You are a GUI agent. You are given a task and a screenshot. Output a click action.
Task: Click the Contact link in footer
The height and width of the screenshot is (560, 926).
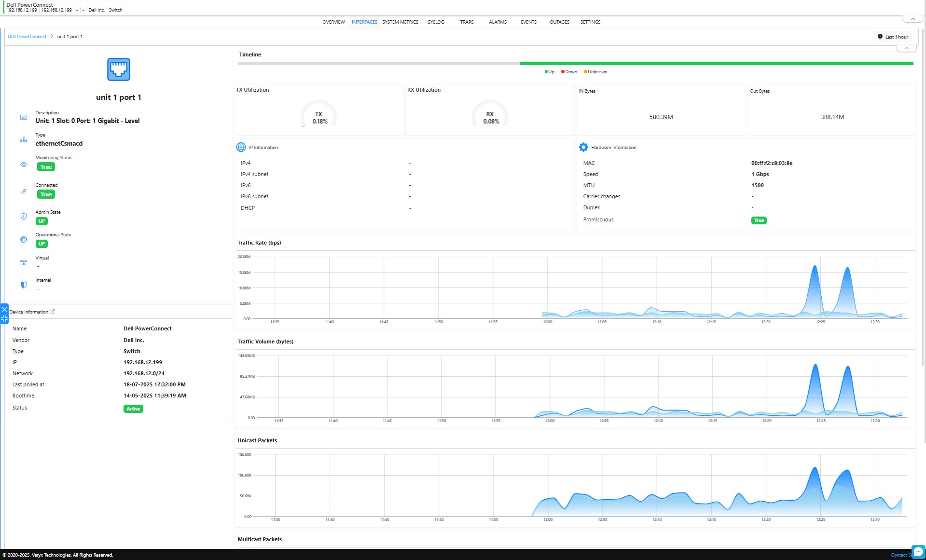898,555
